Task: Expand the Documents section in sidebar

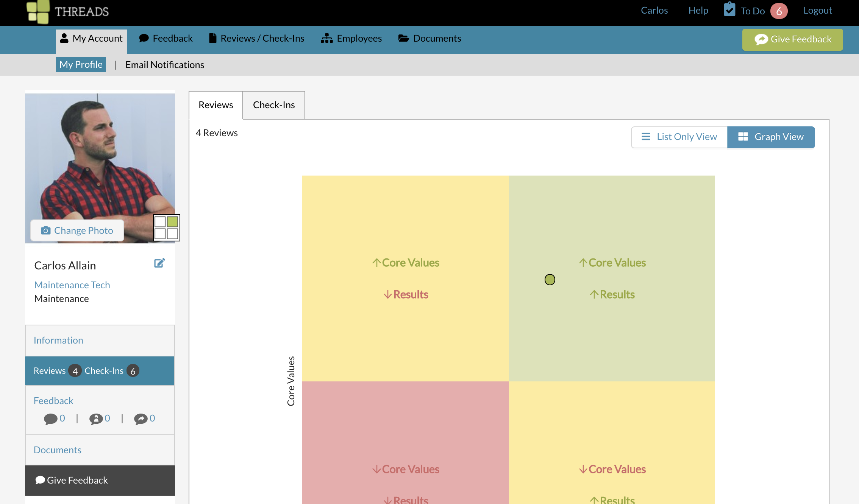Action: tap(57, 450)
